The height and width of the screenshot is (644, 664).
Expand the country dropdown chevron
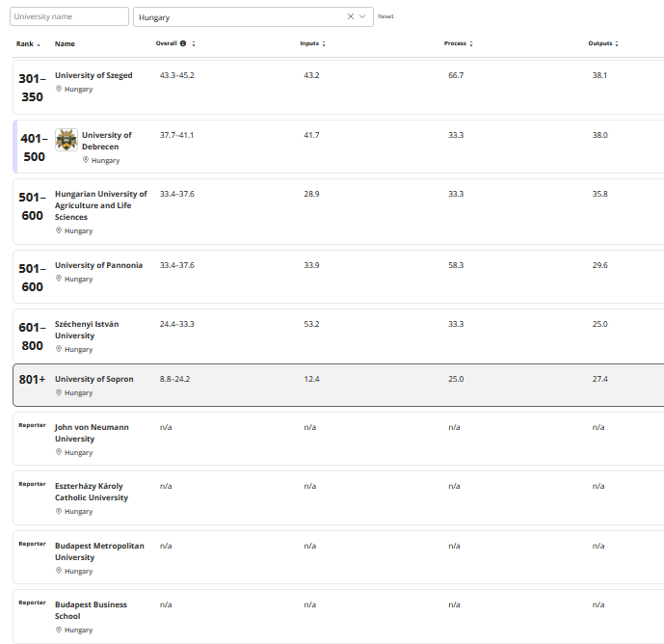(x=363, y=16)
